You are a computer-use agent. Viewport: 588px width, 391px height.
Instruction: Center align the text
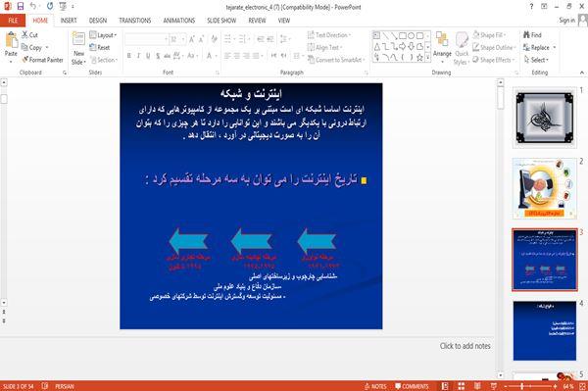236,56
